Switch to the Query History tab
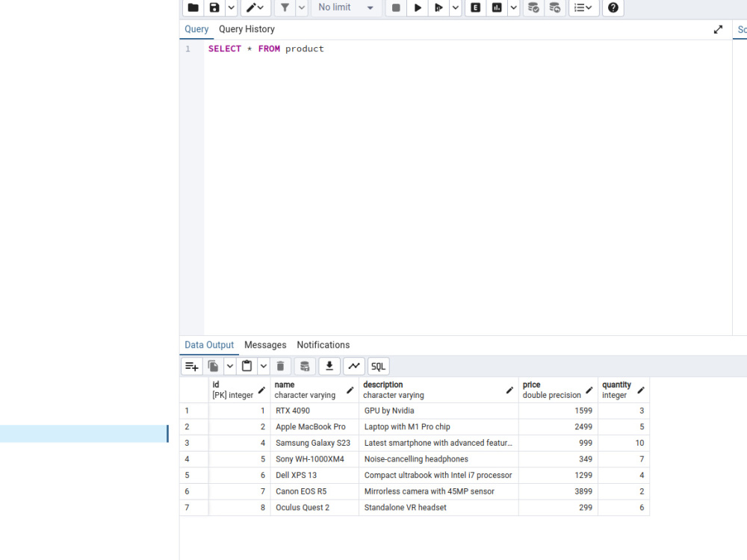This screenshot has width=747, height=560. pos(247,28)
